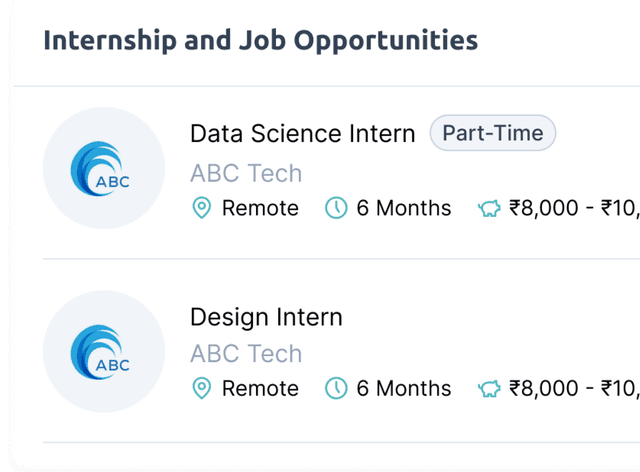
Task: Open the Design Intern listing title
Action: point(266,317)
